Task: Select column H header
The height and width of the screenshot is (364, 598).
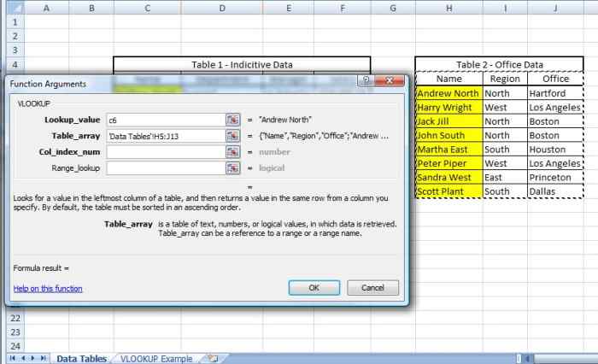Action: pyautogui.click(x=448, y=8)
